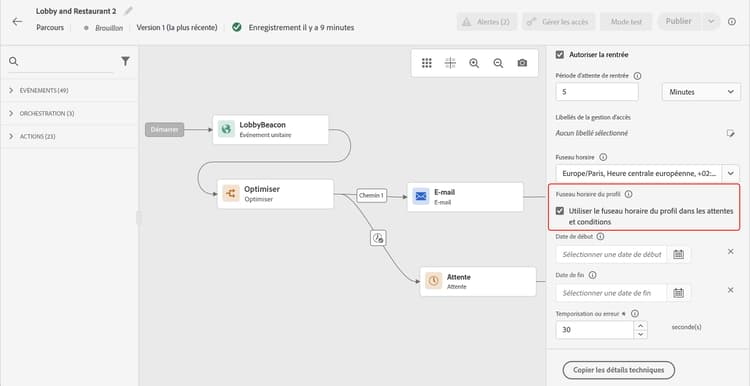
Task: Select the Optimiser node icon
Action: click(231, 194)
